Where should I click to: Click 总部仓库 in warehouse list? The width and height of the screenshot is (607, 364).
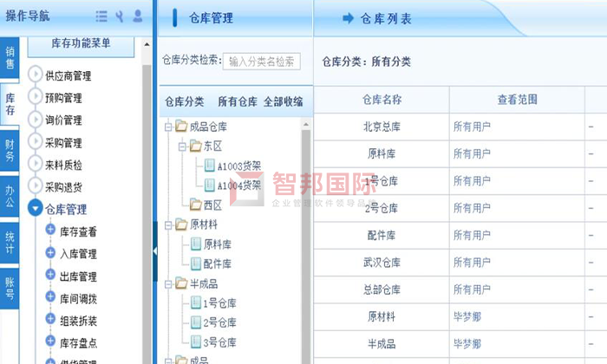coord(382,289)
